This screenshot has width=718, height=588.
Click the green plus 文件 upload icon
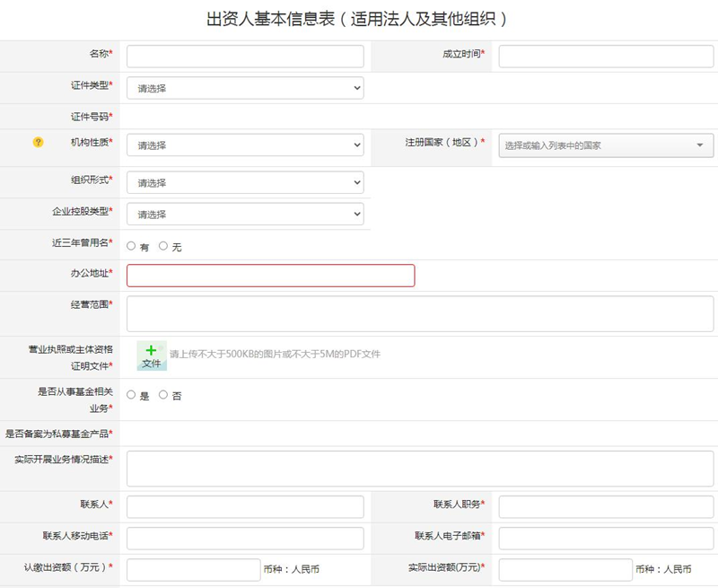tap(152, 355)
